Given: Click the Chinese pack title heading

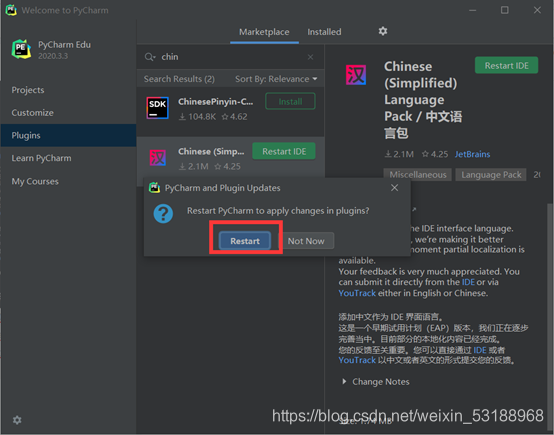Looking at the screenshot, I should point(423,100).
